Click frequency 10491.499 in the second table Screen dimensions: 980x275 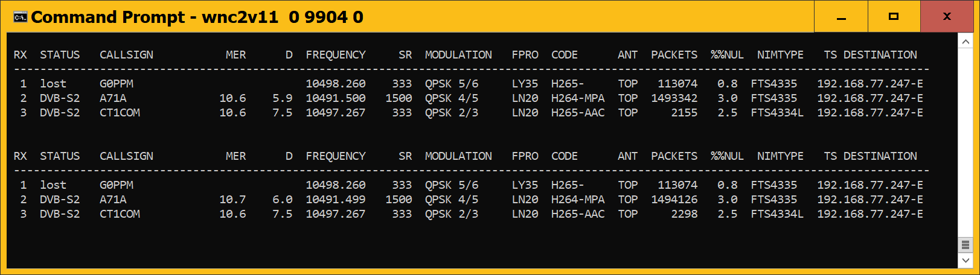(336, 200)
